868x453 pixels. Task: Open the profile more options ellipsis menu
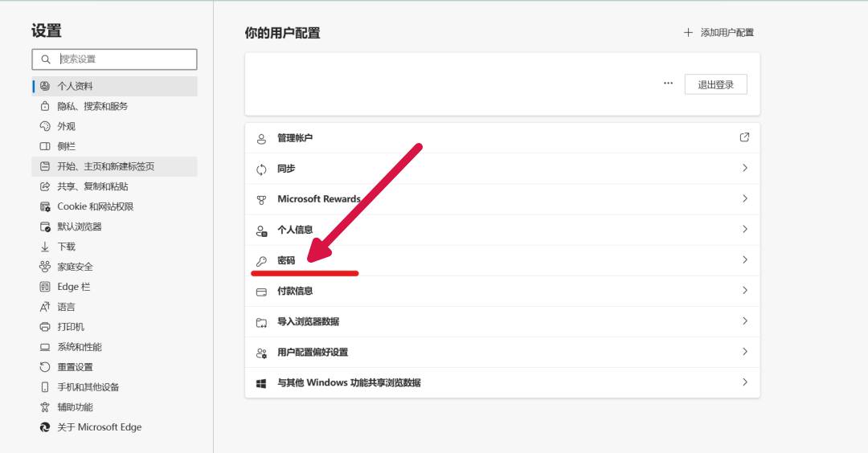pos(668,84)
